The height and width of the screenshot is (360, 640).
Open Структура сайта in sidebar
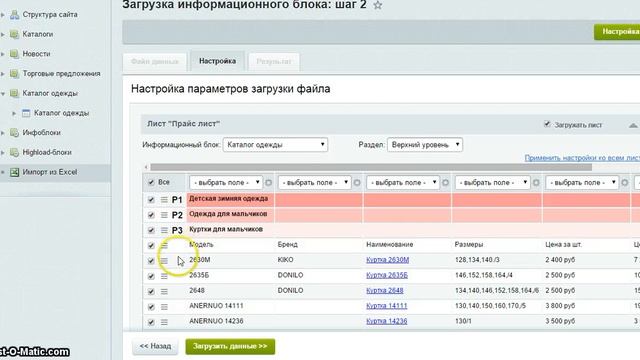[50, 15]
